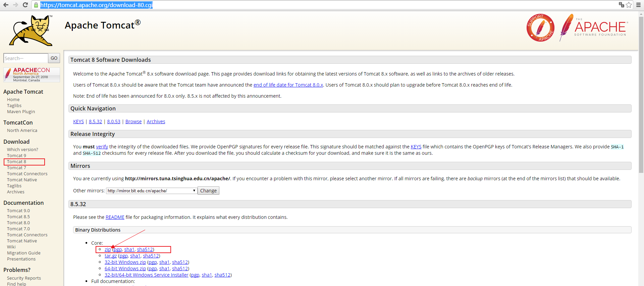Open Migration Guide sidebar link
This screenshot has width=644, height=286.
(x=23, y=253)
